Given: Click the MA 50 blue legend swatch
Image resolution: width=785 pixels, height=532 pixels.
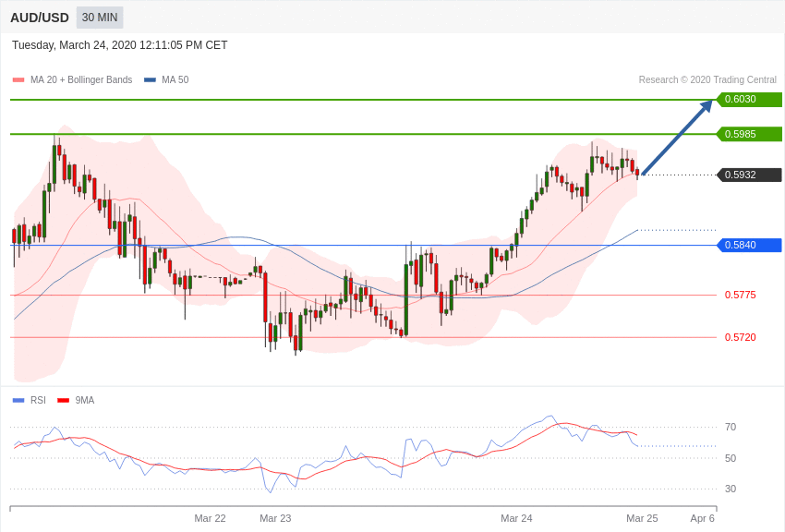Looking at the screenshot, I should click(150, 80).
